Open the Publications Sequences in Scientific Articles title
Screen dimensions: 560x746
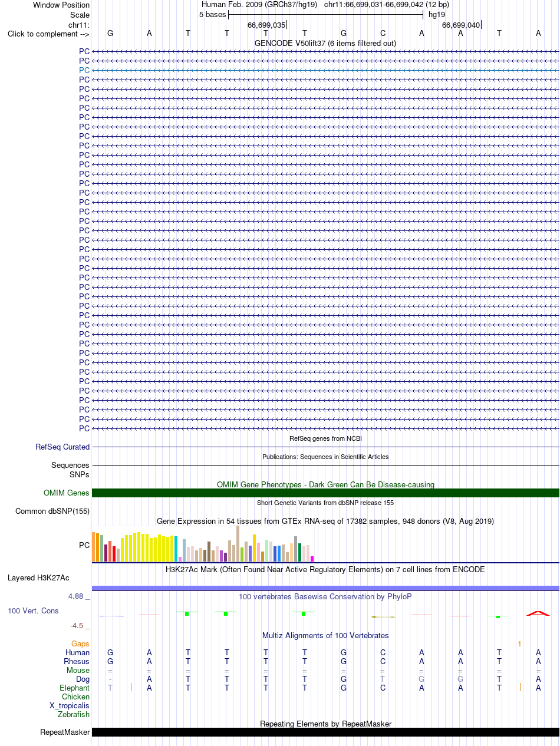click(325, 457)
